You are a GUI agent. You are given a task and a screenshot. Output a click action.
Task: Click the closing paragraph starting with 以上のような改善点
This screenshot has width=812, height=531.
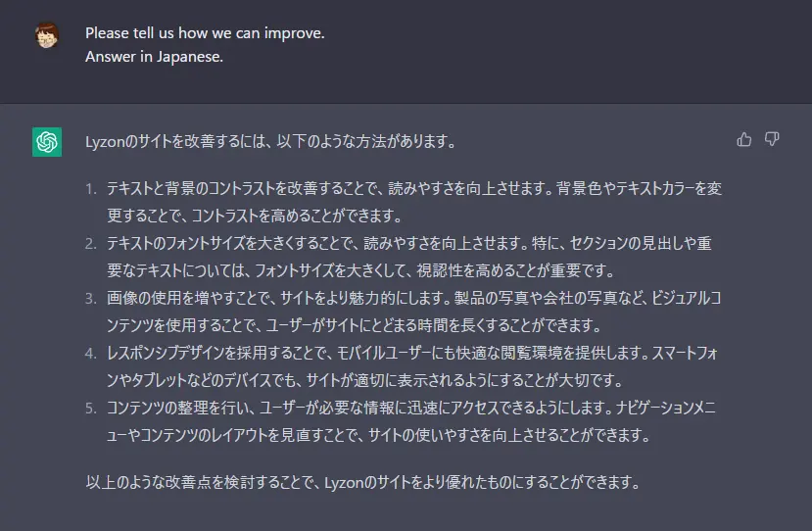pos(363,482)
